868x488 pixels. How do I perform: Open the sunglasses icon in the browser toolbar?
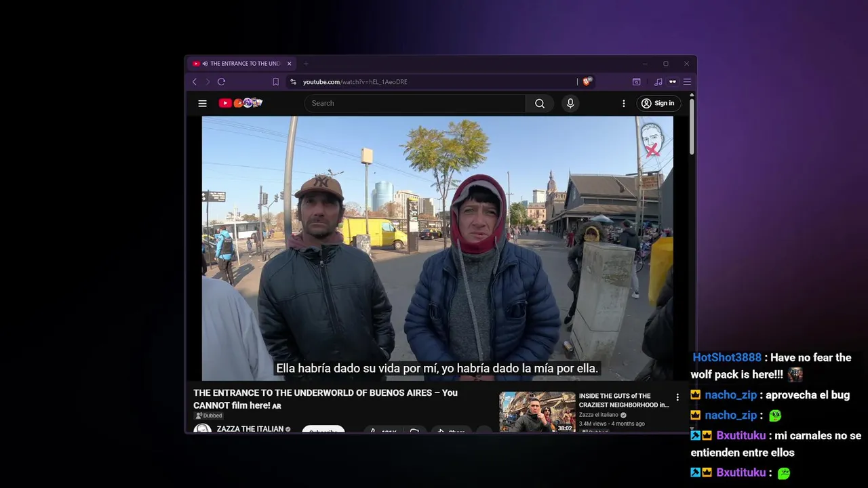(x=673, y=82)
